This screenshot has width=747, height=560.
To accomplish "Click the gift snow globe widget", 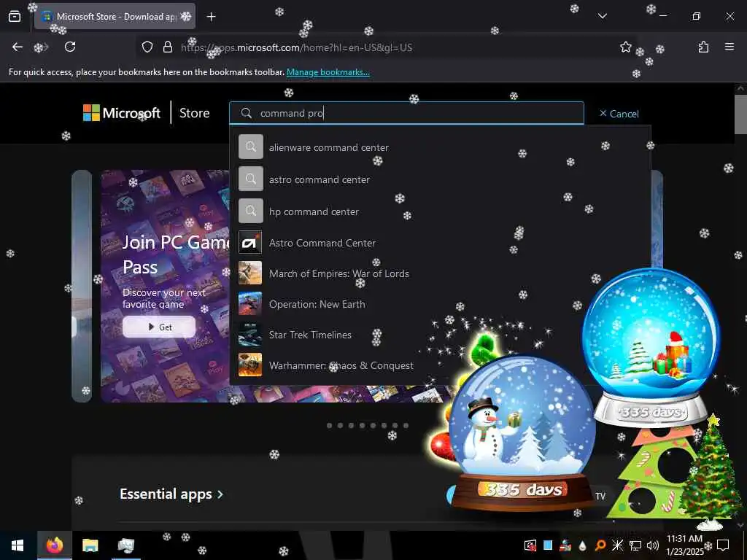I will [651, 348].
